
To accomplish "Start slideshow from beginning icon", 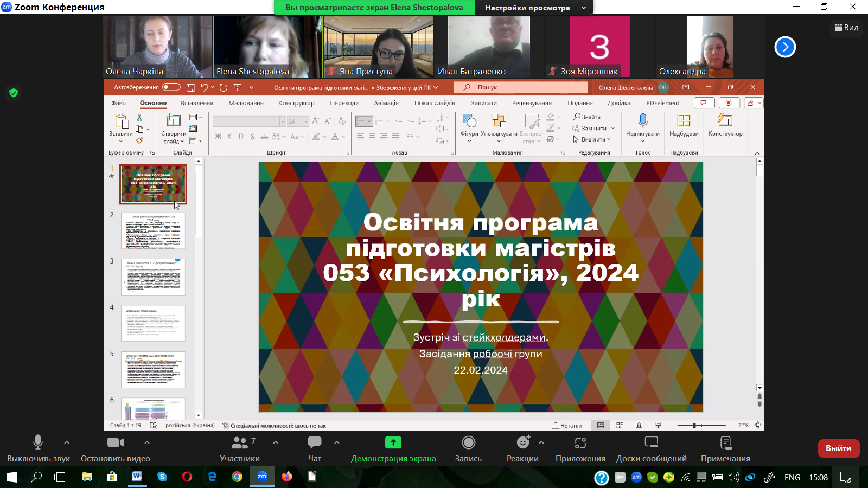I will point(237,87).
